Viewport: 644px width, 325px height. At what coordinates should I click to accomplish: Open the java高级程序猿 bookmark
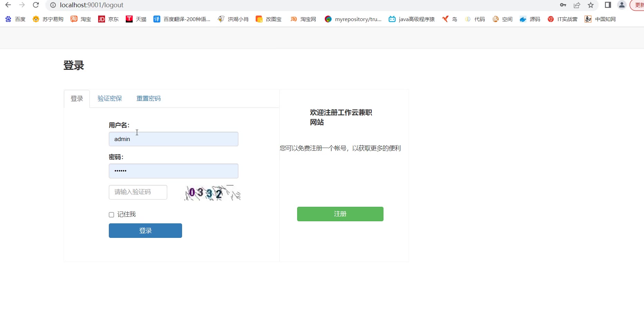click(412, 19)
